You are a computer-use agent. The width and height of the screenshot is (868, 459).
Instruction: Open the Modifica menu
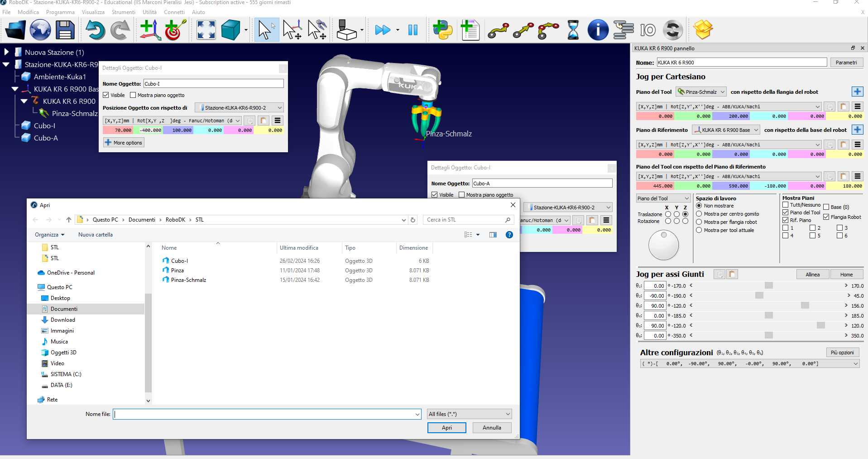pyautogui.click(x=28, y=12)
